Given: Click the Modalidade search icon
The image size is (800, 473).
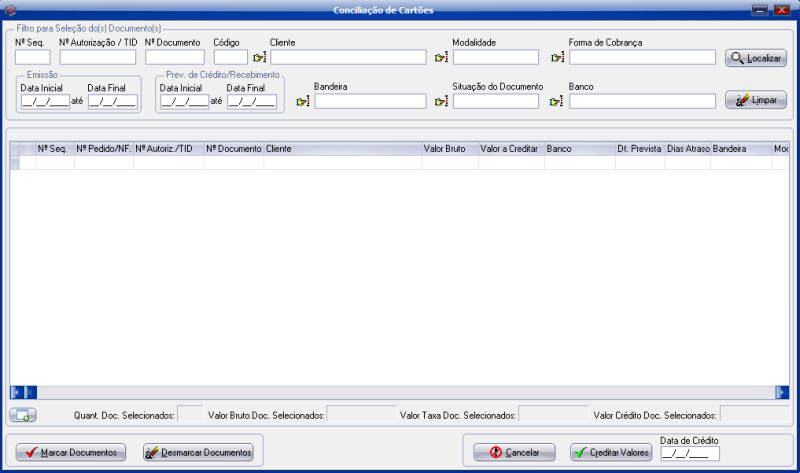Looking at the screenshot, I should 441,57.
